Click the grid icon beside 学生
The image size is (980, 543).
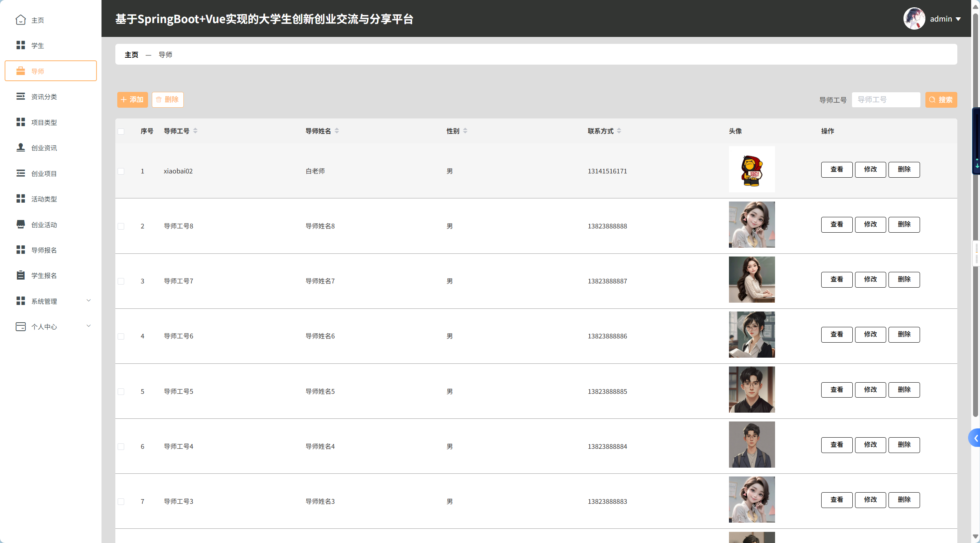click(21, 45)
